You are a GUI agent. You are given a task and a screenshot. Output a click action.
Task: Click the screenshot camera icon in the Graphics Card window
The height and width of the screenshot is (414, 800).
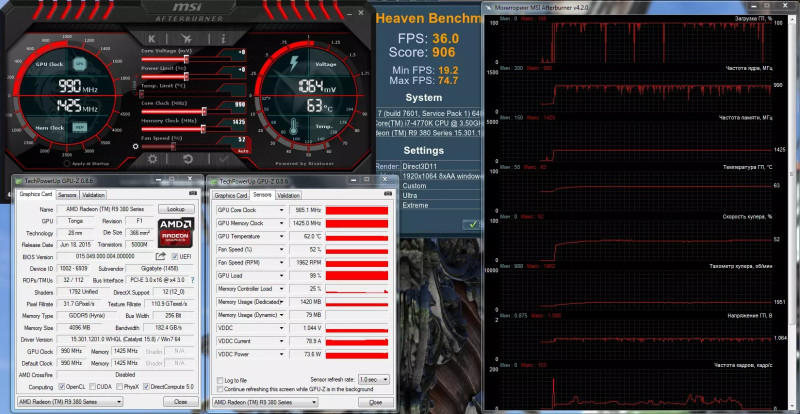(x=192, y=194)
